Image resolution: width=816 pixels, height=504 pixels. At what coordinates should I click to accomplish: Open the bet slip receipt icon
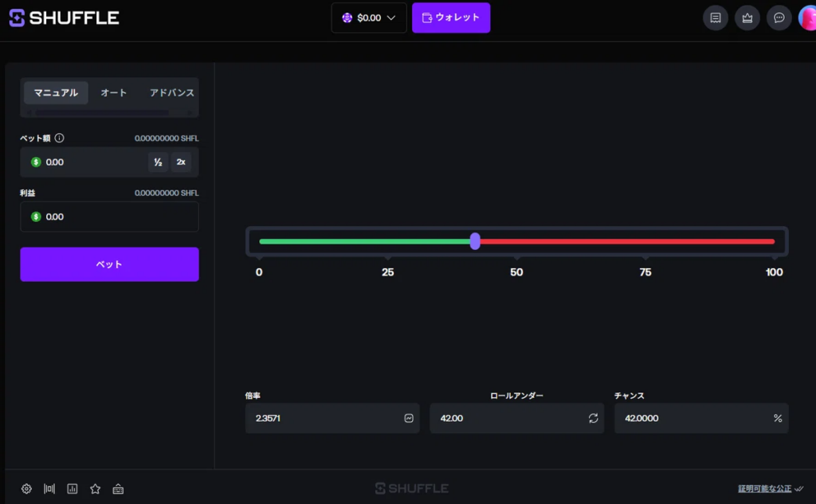pos(715,18)
